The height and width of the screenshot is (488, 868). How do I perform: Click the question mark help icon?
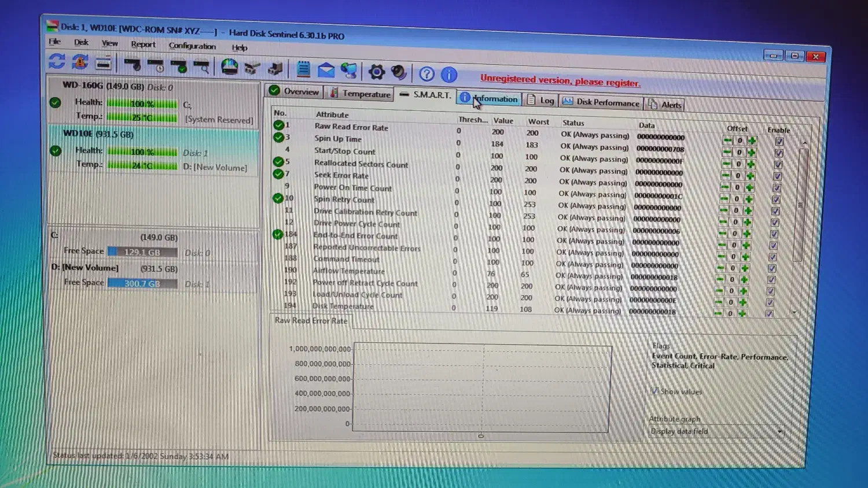(x=426, y=73)
